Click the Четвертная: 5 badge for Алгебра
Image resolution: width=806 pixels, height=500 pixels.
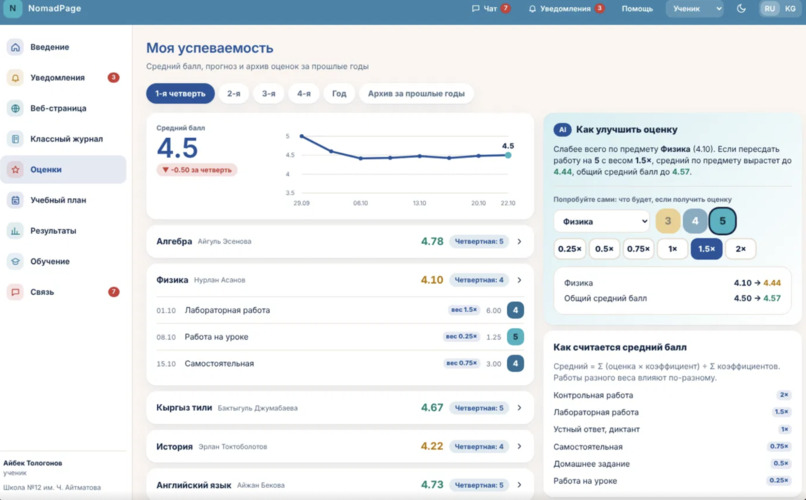coord(479,242)
